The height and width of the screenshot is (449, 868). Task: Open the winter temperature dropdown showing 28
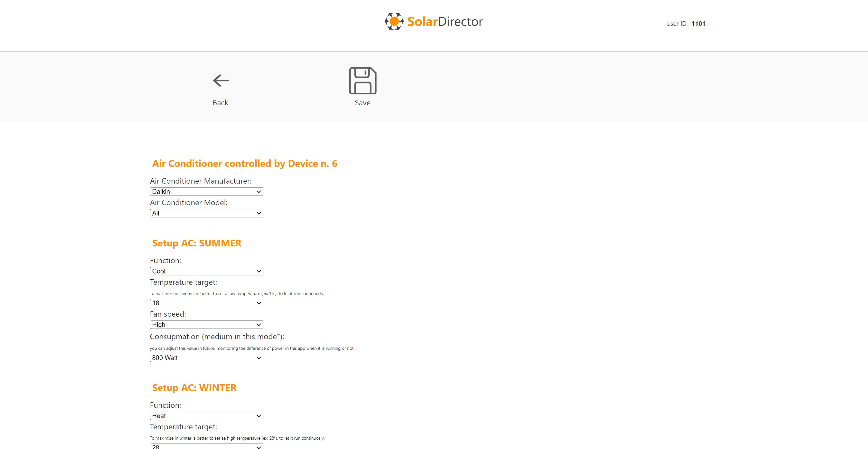click(x=206, y=446)
